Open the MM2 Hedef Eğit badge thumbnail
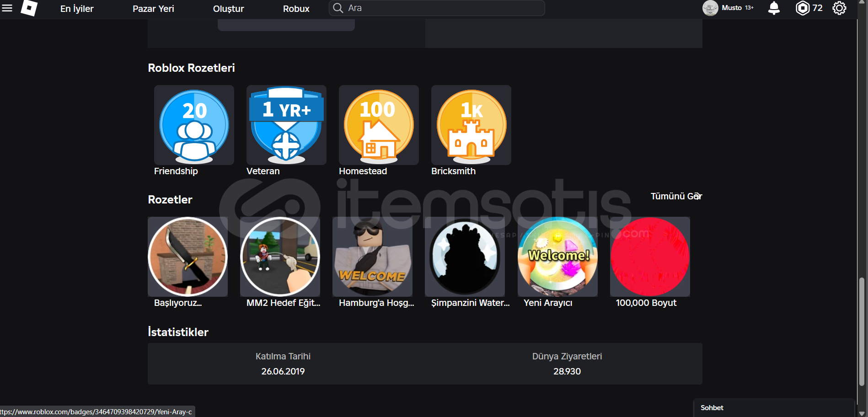 (x=280, y=257)
